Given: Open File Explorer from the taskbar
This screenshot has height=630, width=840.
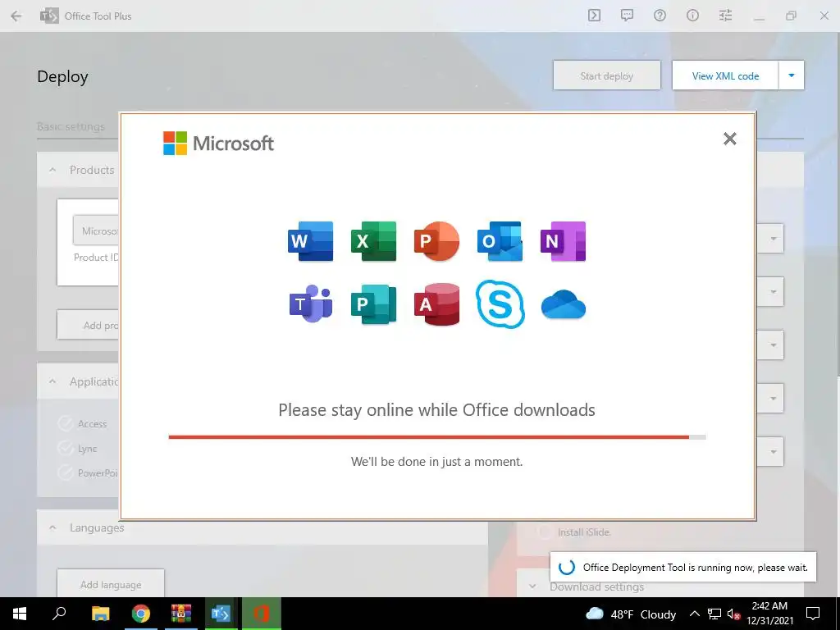Looking at the screenshot, I should coord(100,614).
